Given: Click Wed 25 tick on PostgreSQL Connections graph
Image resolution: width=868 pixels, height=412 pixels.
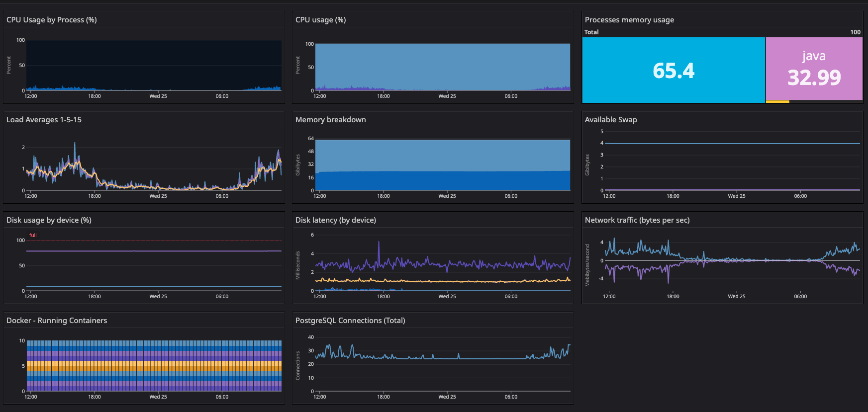Looking at the screenshot, I should coord(447,397).
